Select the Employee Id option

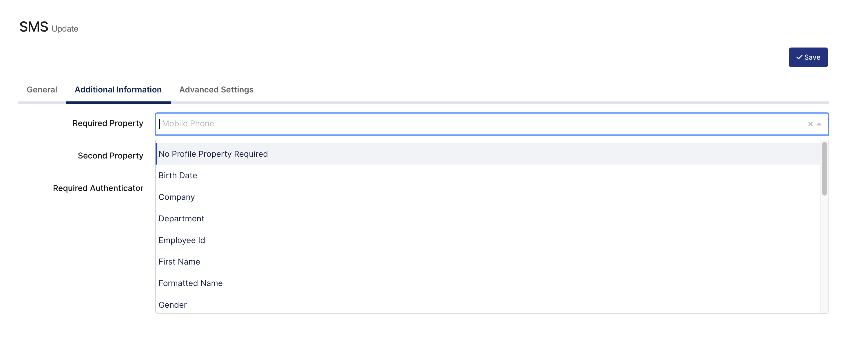coord(488,240)
